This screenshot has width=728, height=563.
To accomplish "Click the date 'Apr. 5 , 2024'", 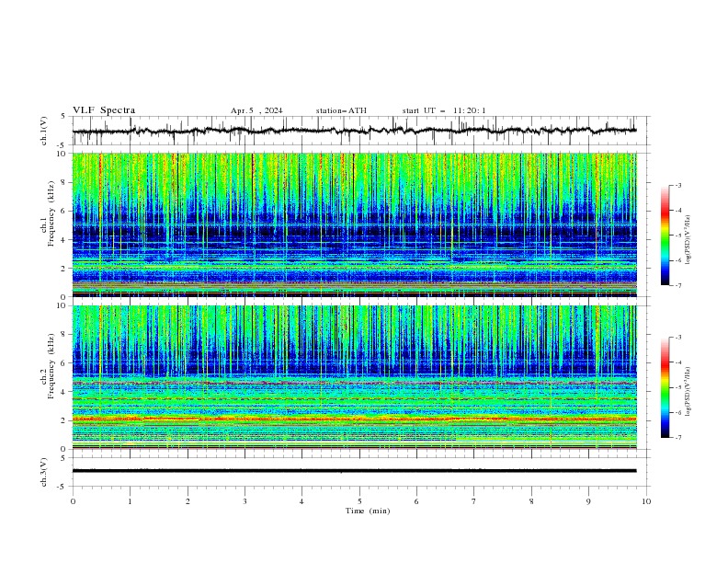I will tap(256, 110).
